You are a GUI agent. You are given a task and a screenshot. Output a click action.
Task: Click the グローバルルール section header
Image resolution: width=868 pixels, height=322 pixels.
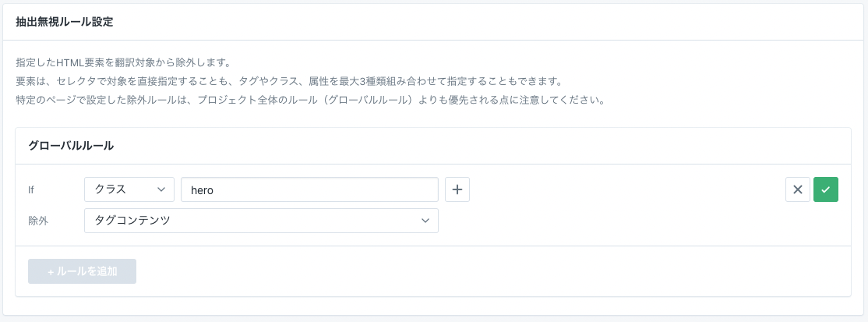71,146
